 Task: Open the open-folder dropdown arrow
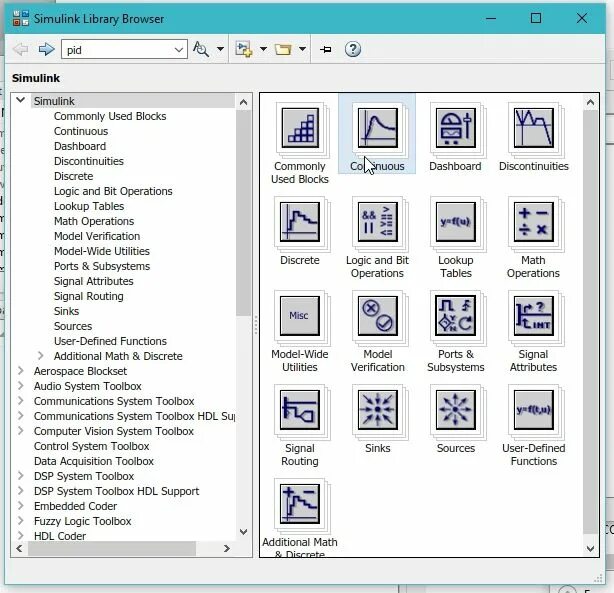coord(302,49)
